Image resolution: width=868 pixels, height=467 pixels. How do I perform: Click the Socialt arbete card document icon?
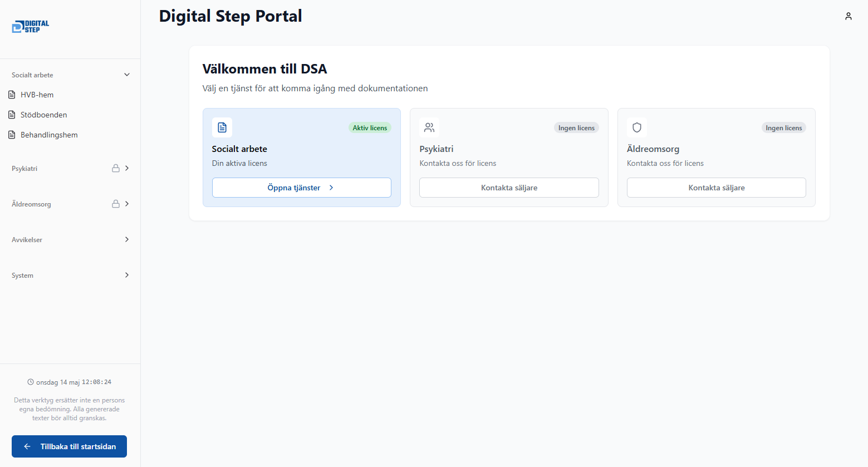(x=222, y=127)
